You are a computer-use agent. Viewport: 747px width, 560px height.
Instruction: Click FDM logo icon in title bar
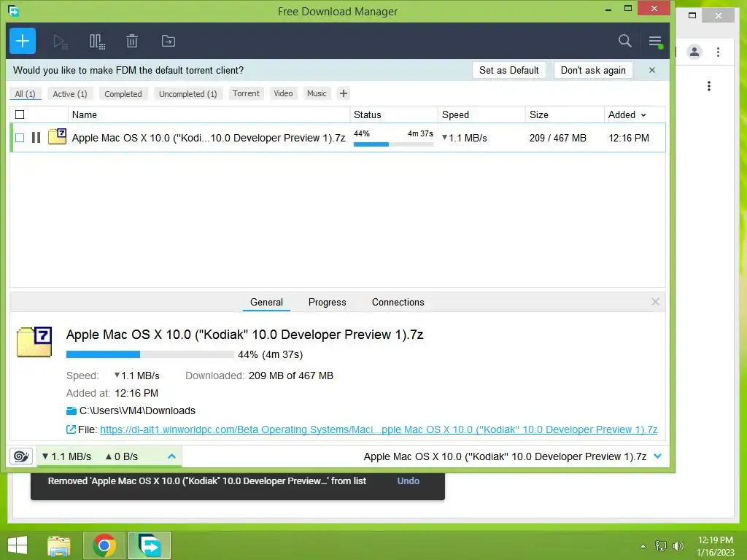click(14, 10)
